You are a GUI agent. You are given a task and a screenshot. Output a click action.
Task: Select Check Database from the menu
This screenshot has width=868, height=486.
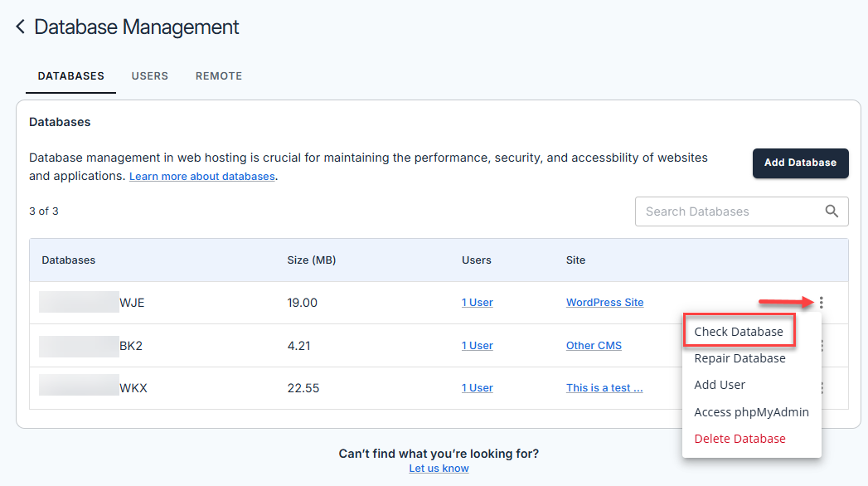[738, 330]
